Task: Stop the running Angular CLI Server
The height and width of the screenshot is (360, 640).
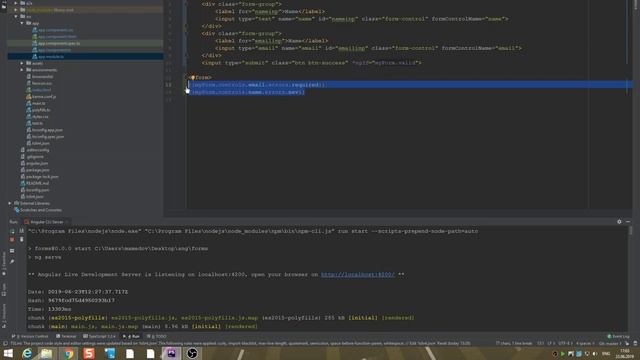Action: click(x=12, y=240)
